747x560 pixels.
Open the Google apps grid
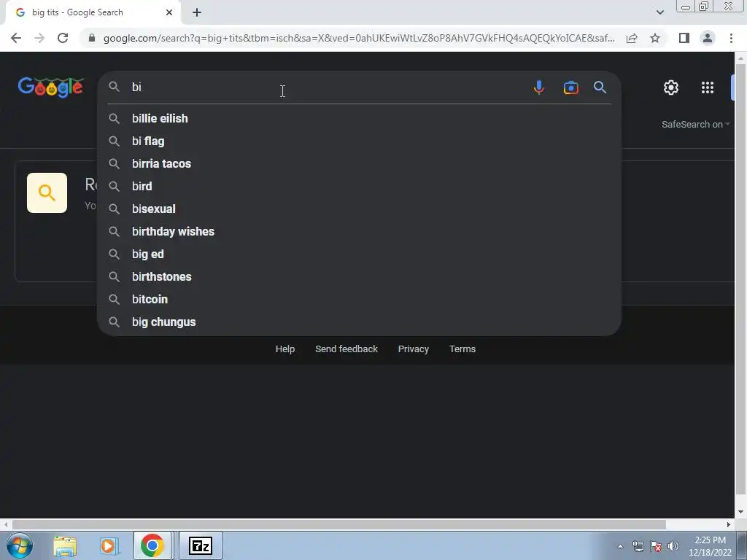[708, 87]
